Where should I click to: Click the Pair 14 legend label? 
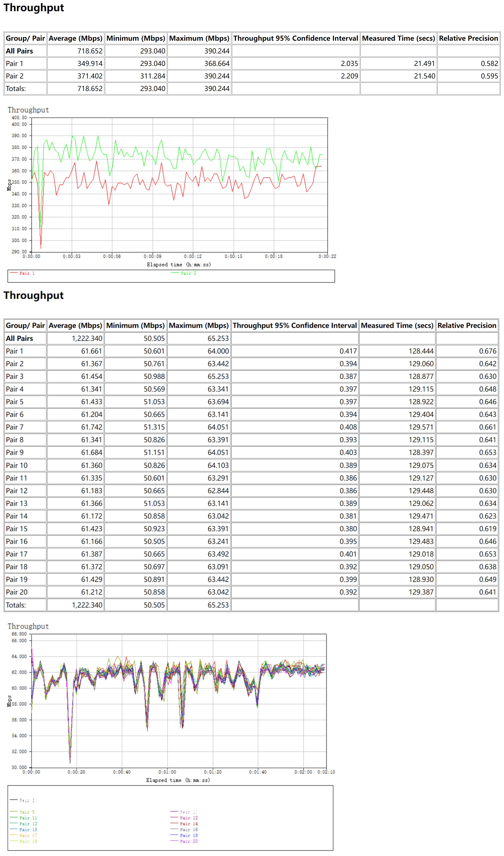click(189, 824)
